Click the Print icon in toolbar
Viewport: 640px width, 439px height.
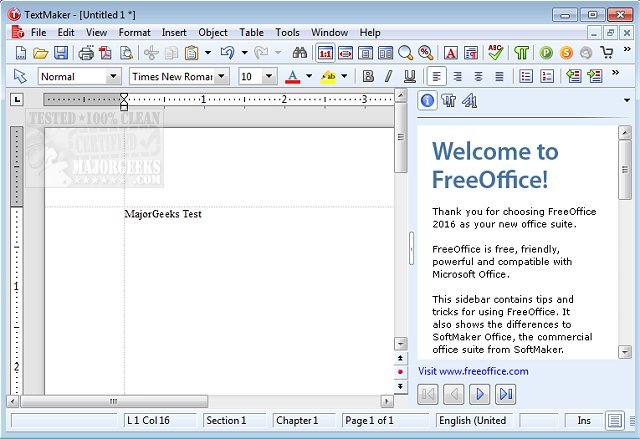click(87, 53)
